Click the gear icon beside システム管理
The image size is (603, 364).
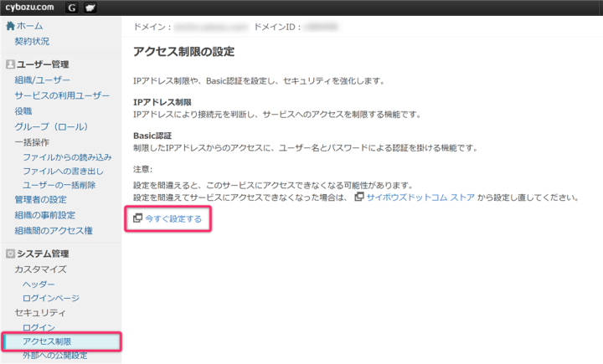[x=10, y=254]
